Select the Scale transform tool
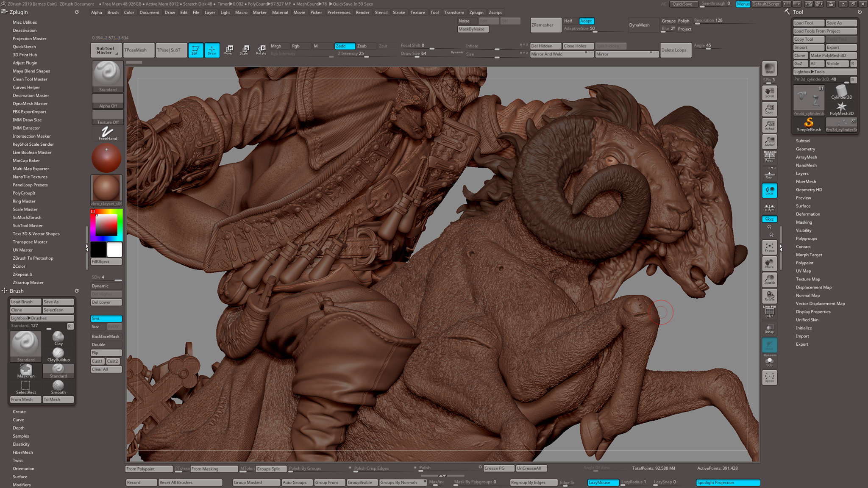This screenshot has width=868, height=488. [x=245, y=50]
